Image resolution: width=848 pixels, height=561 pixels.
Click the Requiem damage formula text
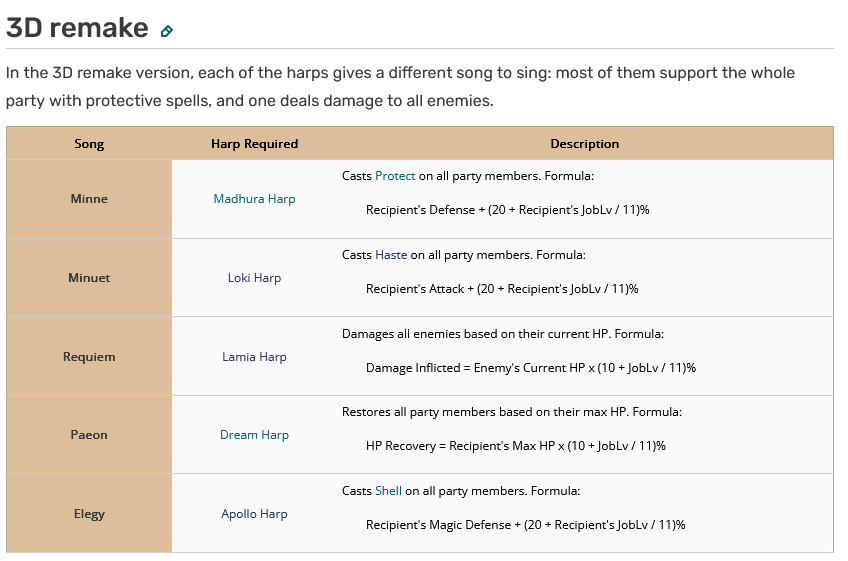point(531,368)
